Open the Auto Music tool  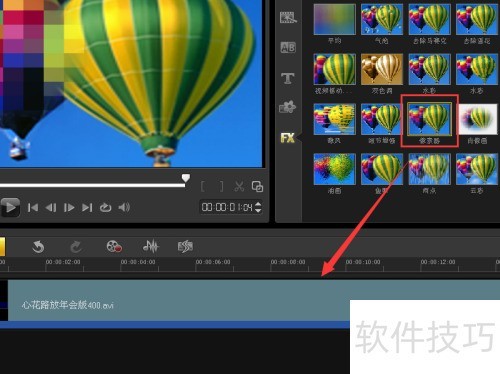[x=185, y=247]
